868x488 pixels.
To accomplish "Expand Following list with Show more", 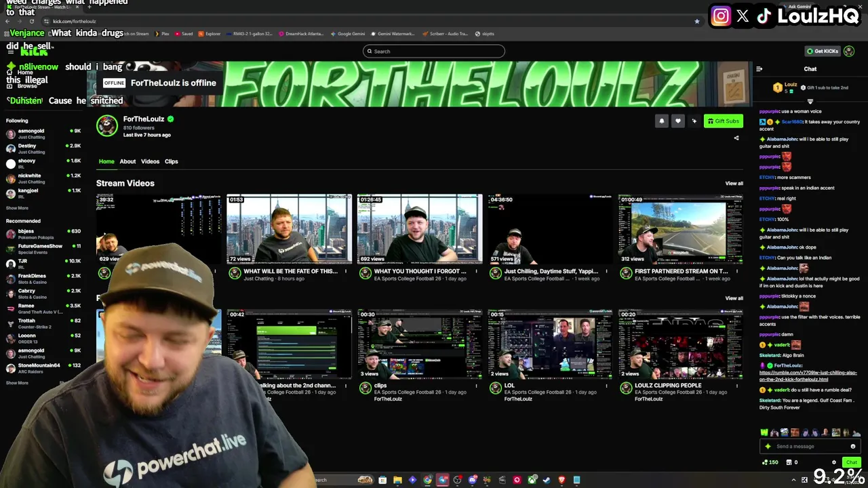I will [17, 208].
